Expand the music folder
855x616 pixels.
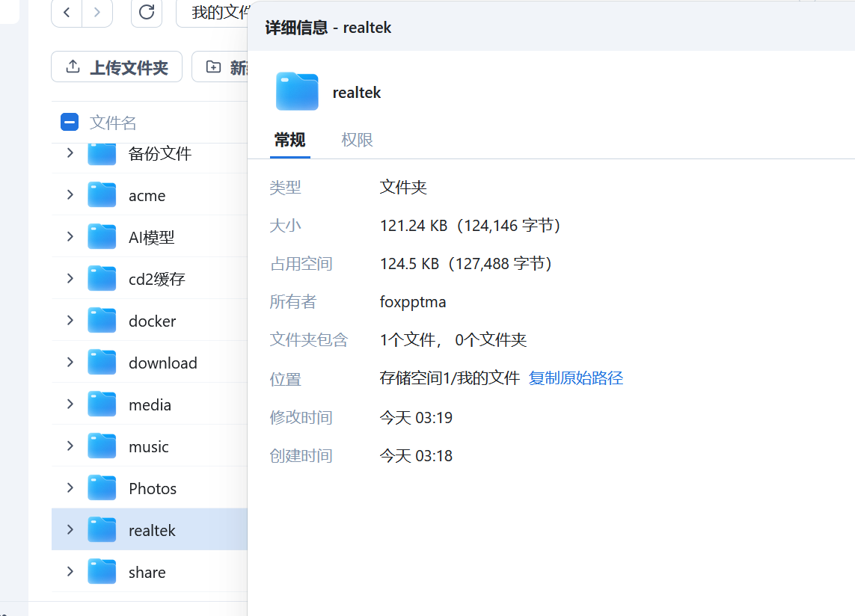click(70, 446)
